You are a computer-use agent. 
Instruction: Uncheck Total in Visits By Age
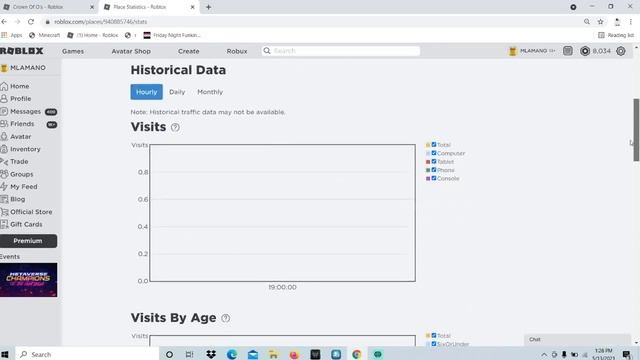coord(434,335)
